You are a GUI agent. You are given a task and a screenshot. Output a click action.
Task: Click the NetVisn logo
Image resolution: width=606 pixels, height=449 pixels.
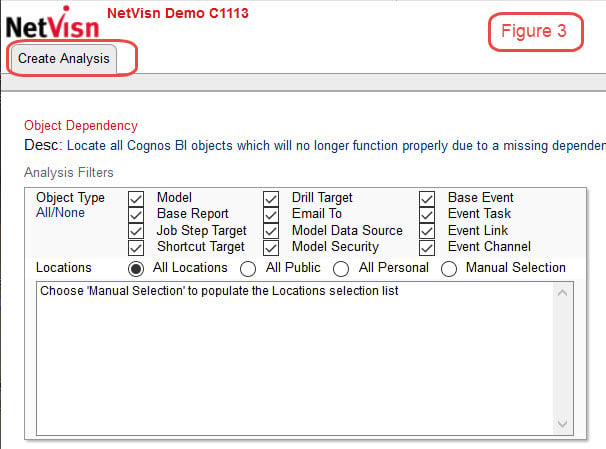[53, 23]
